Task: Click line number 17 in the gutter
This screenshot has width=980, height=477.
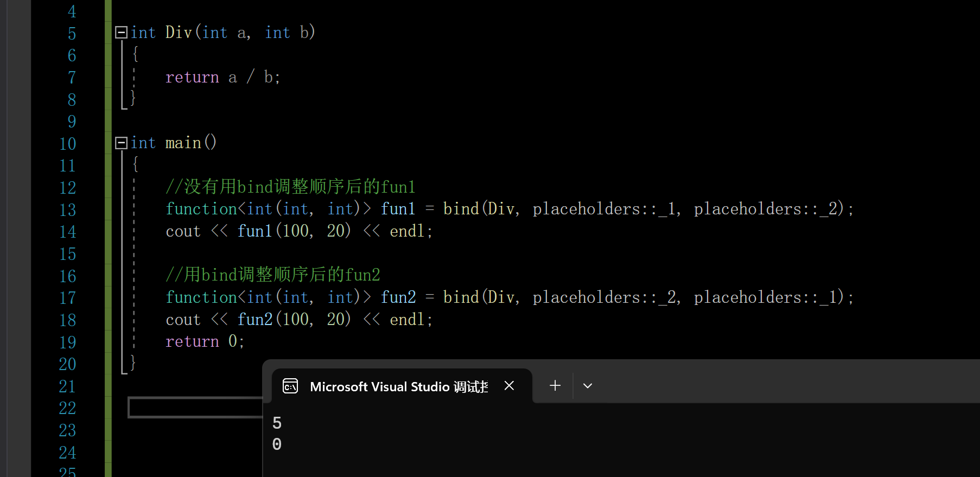Action: click(x=68, y=298)
